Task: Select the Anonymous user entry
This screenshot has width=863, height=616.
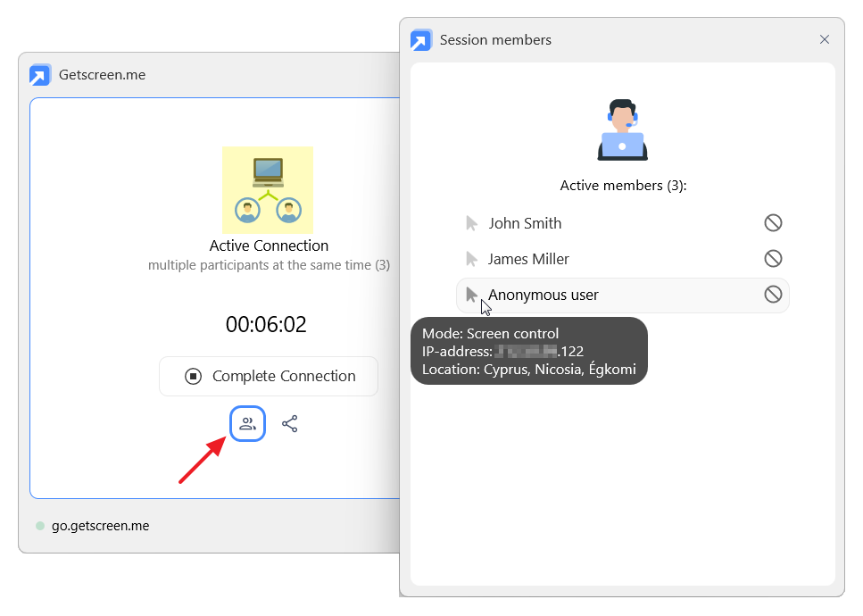Action: (543, 295)
